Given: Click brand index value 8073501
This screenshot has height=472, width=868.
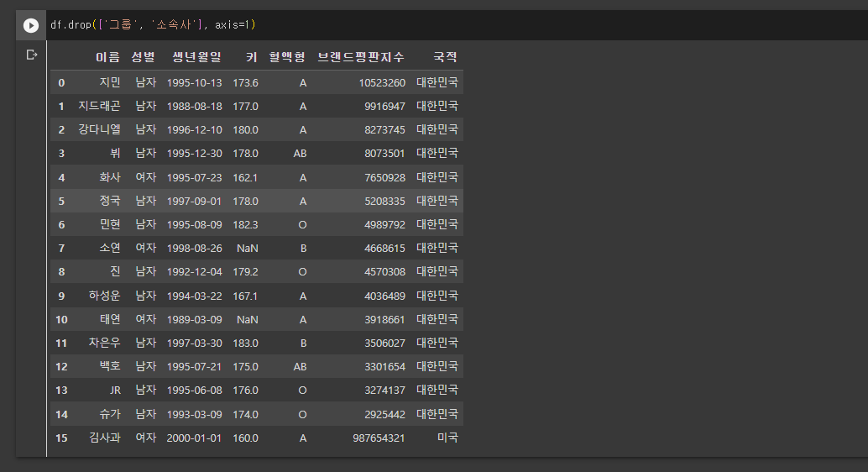Looking at the screenshot, I should 384,154.
